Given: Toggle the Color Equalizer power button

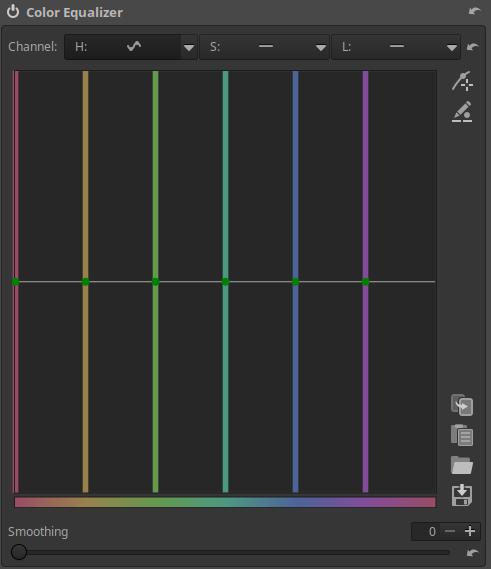Looking at the screenshot, I should point(13,12).
